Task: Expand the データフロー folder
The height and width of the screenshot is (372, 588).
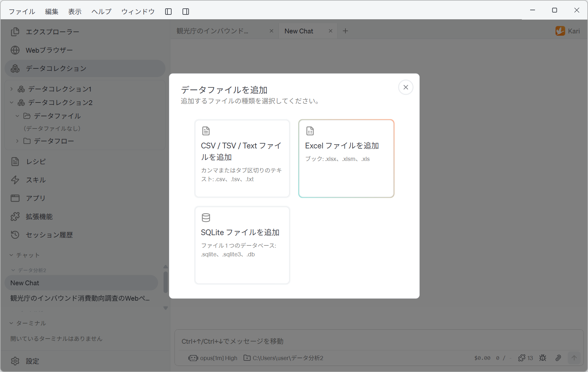Action: [x=17, y=141]
